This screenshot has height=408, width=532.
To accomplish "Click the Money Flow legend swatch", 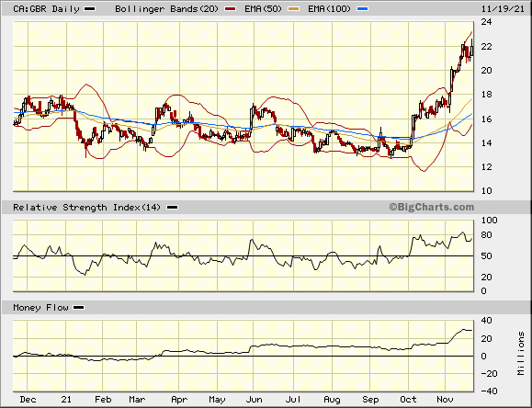I will [x=79, y=308].
